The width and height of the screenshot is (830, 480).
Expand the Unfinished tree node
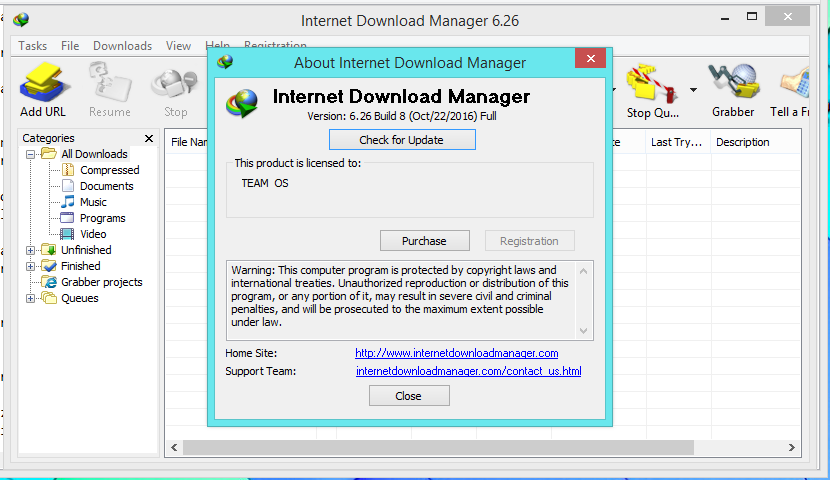tap(30, 250)
